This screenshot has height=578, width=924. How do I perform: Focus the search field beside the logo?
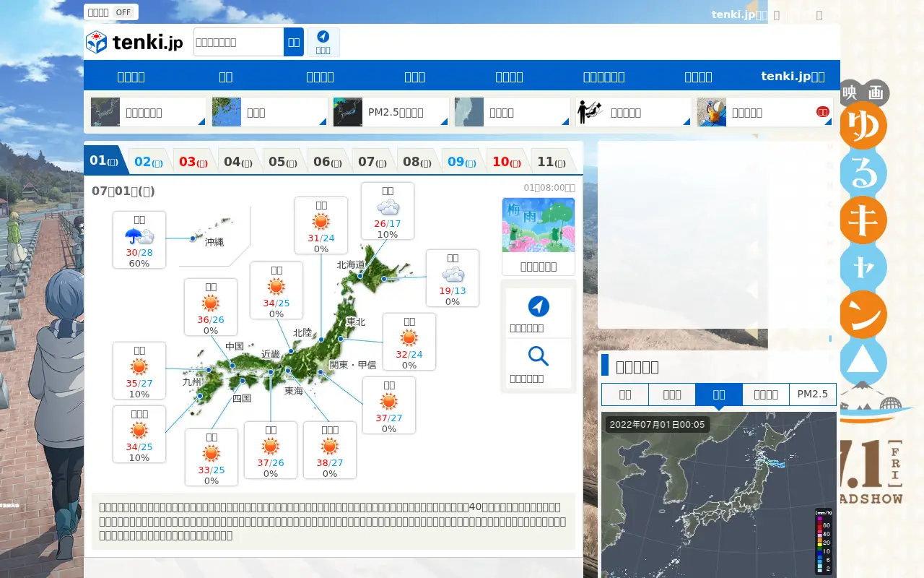pos(239,42)
